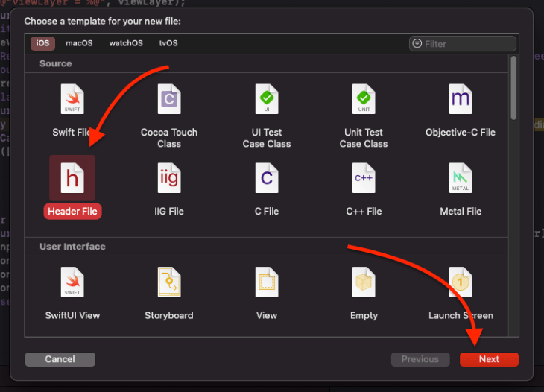Viewport: 544px width, 392px height.
Task: Select the SwiftUI View template
Action: [72, 283]
